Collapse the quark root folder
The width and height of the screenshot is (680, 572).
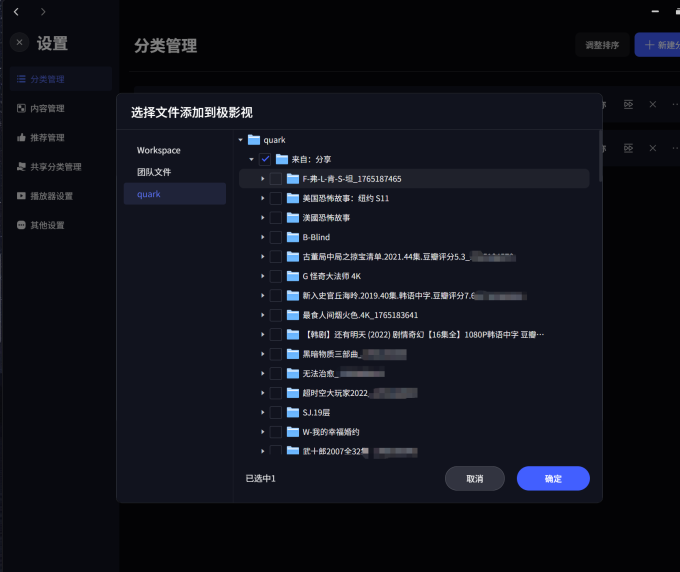pyautogui.click(x=241, y=140)
